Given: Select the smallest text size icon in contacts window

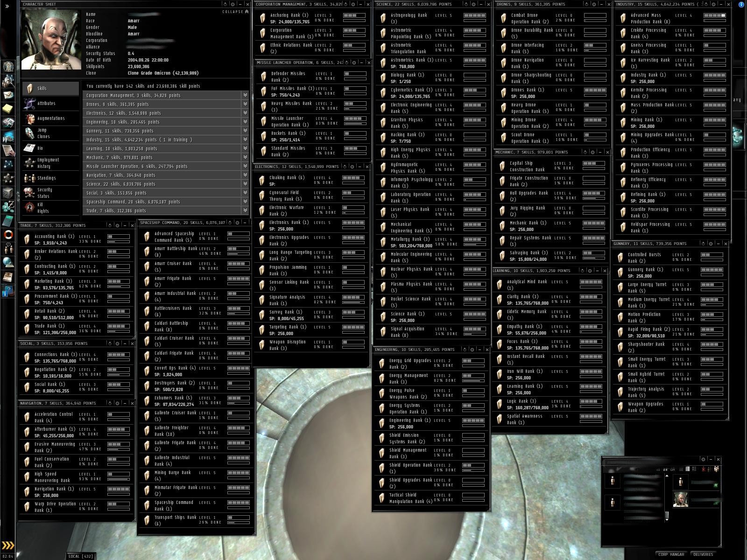Looking at the screenshot, I should click(x=659, y=469).
